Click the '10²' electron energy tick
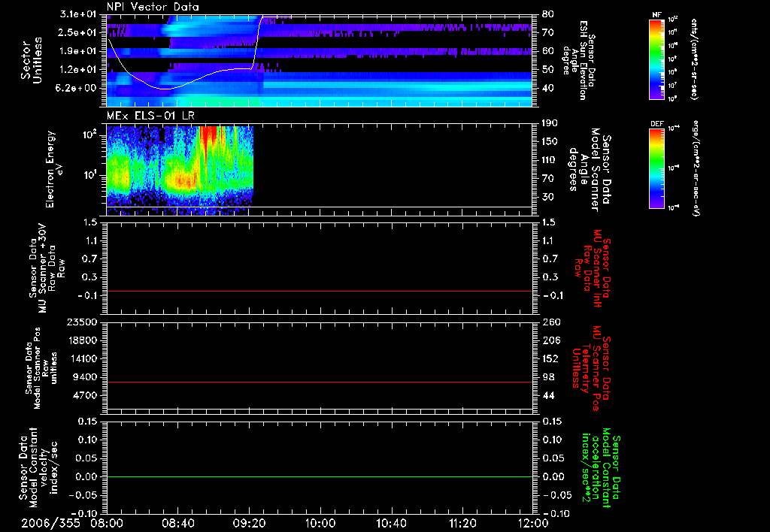This screenshot has height=532, width=770. (x=89, y=135)
